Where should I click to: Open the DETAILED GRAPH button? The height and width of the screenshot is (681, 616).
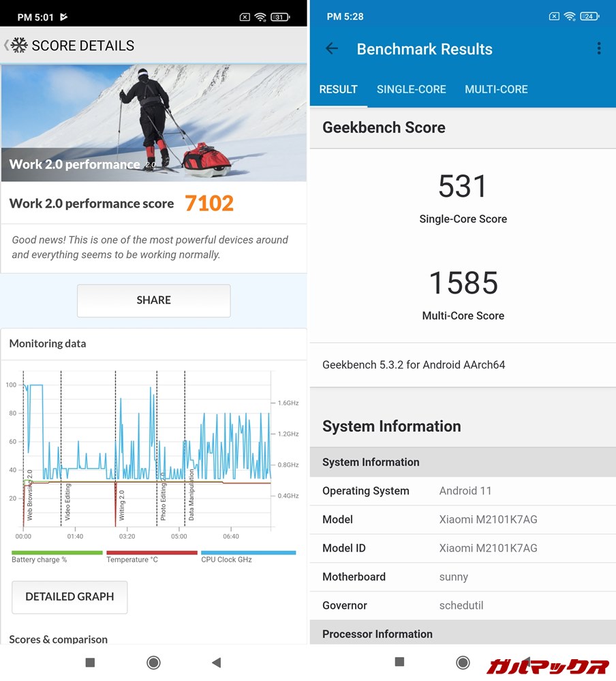(70, 597)
